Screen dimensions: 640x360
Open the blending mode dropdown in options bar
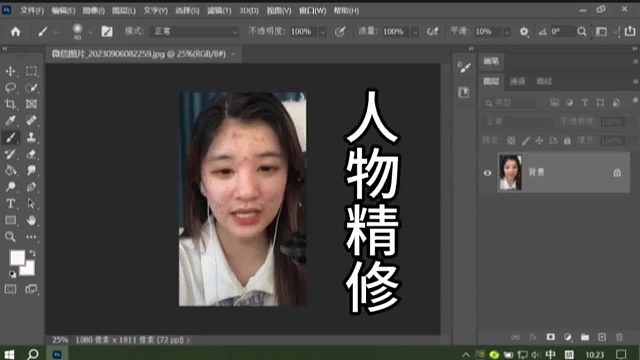point(195,31)
